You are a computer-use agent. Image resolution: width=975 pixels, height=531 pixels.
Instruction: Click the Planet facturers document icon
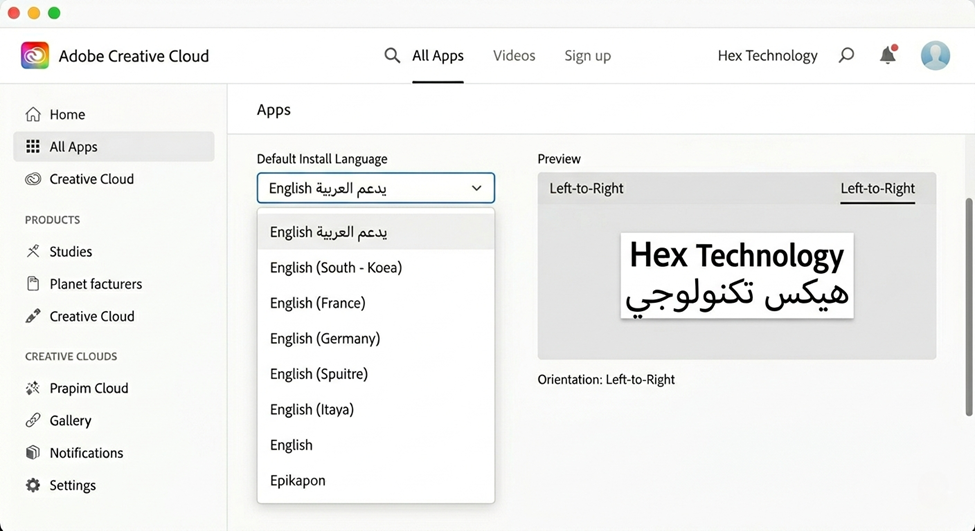click(33, 284)
